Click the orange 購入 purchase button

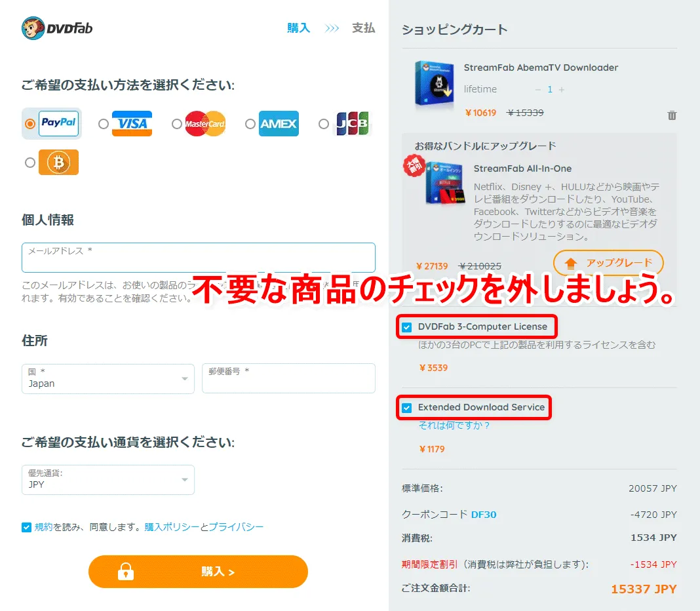198,572
